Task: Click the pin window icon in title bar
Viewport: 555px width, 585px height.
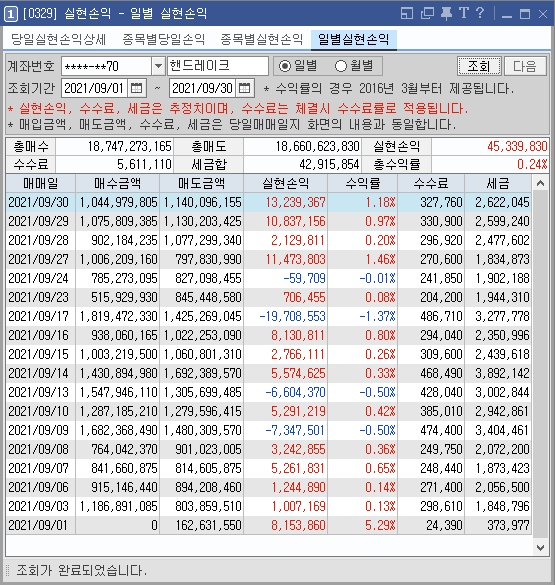Action: pos(446,13)
